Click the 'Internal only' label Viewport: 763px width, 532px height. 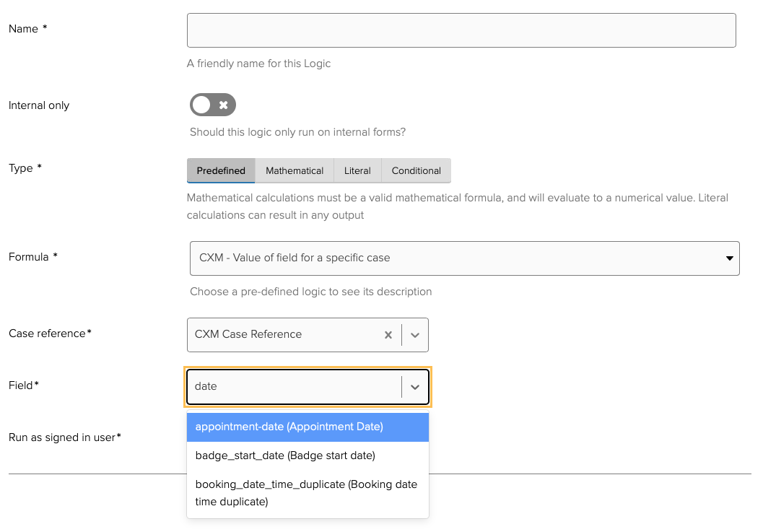[x=39, y=105]
